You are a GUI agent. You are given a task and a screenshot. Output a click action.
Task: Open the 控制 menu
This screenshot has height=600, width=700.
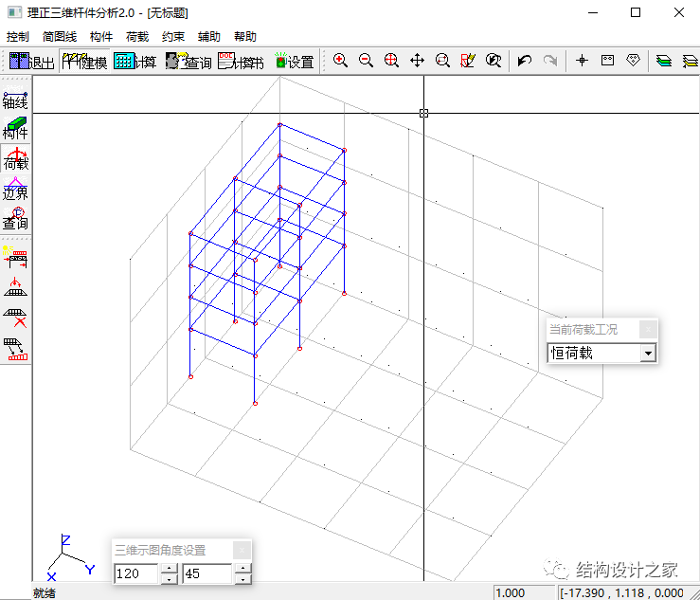18,37
